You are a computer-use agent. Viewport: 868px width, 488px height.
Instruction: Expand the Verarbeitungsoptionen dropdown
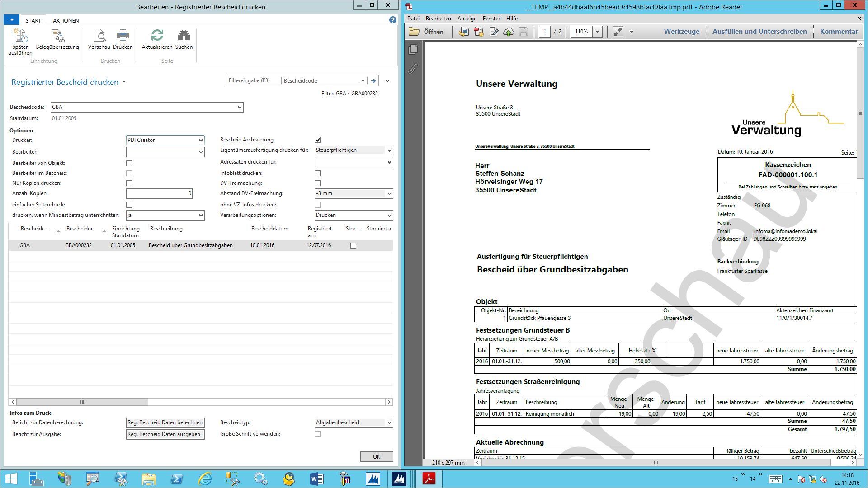(x=389, y=216)
